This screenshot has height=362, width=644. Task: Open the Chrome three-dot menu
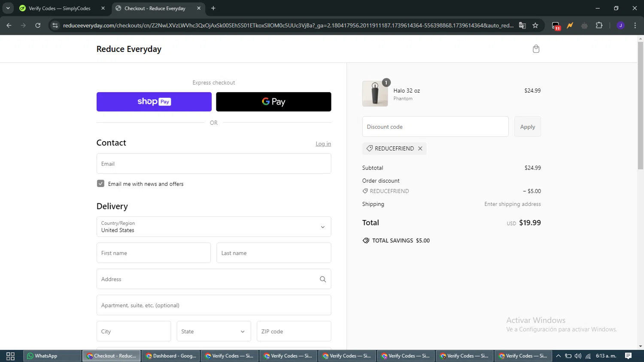635,25
